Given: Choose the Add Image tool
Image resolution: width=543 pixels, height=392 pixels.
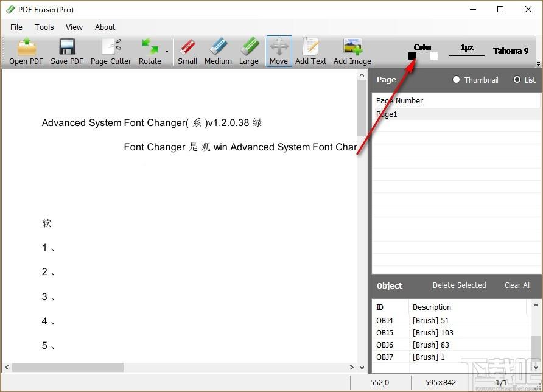Looking at the screenshot, I should coord(352,51).
